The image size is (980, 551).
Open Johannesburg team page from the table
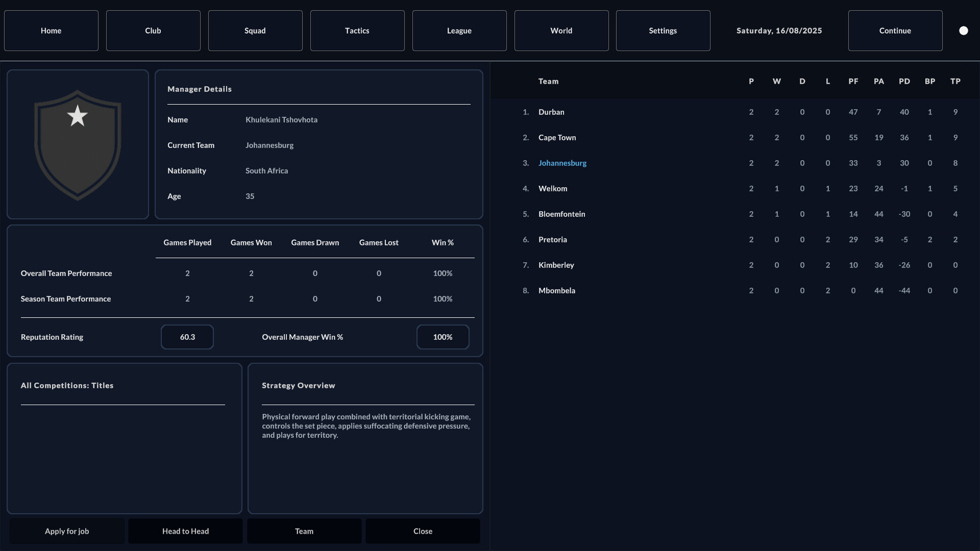click(x=562, y=163)
